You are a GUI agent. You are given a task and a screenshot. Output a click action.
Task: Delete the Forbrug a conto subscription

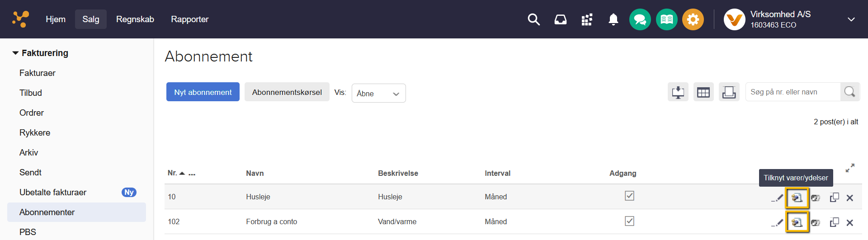click(x=850, y=222)
